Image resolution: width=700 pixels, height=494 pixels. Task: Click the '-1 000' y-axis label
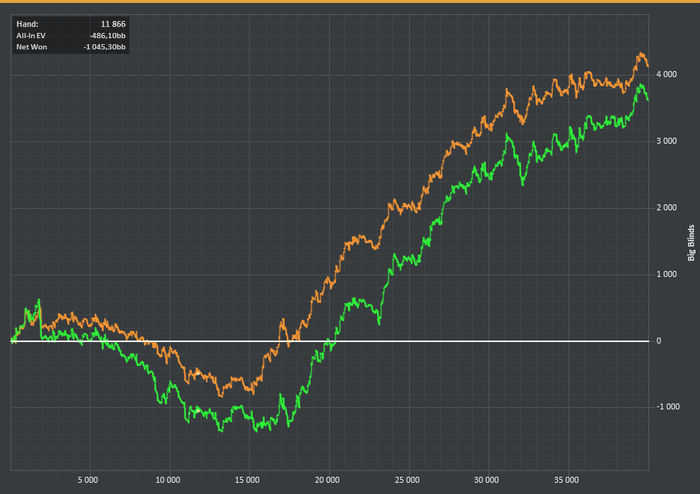[x=668, y=407]
